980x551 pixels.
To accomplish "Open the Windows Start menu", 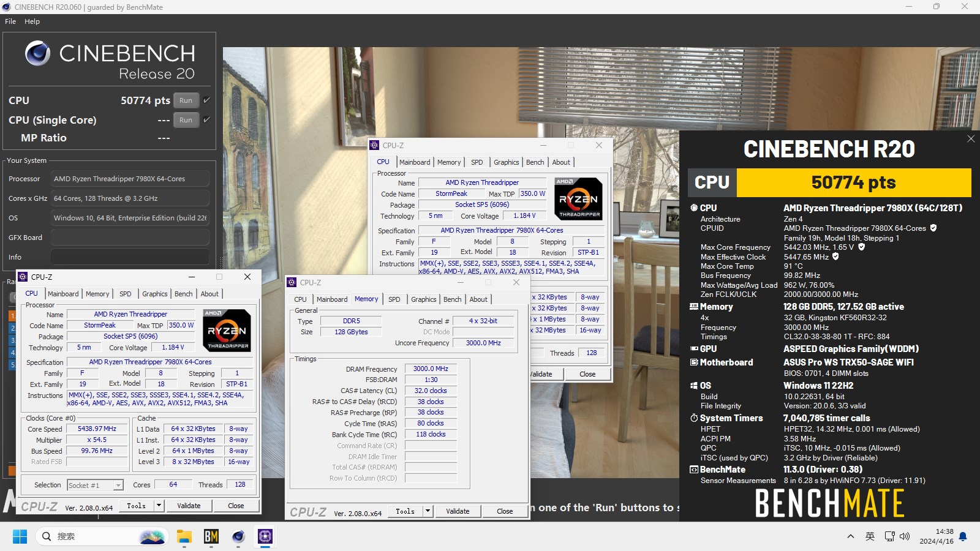I will 20,536.
